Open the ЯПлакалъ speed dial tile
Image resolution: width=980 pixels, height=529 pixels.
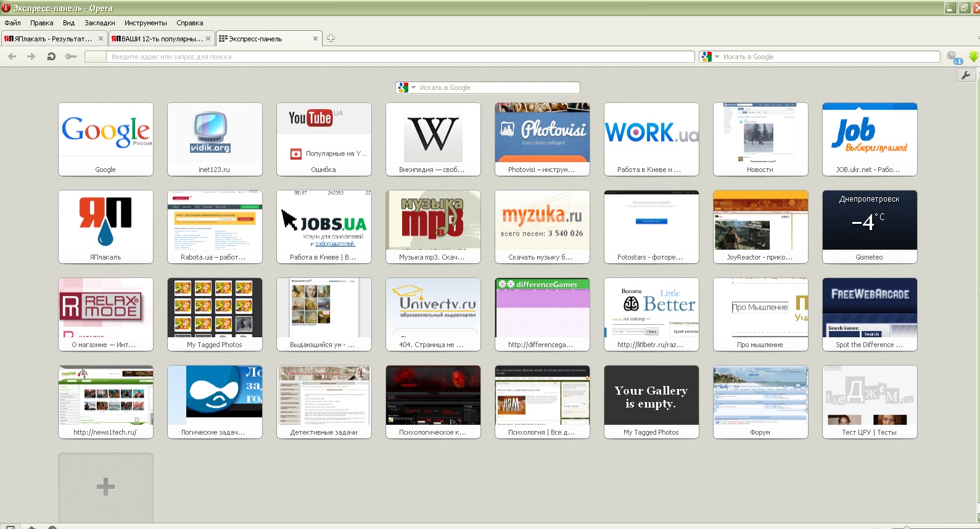click(105, 227)
